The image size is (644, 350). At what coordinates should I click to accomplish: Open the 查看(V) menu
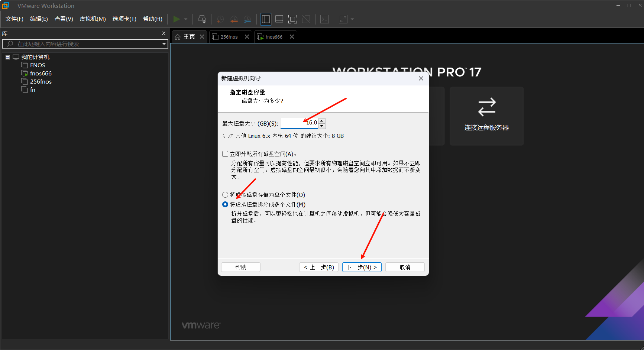pyautogui.click(x=64, y=19)
